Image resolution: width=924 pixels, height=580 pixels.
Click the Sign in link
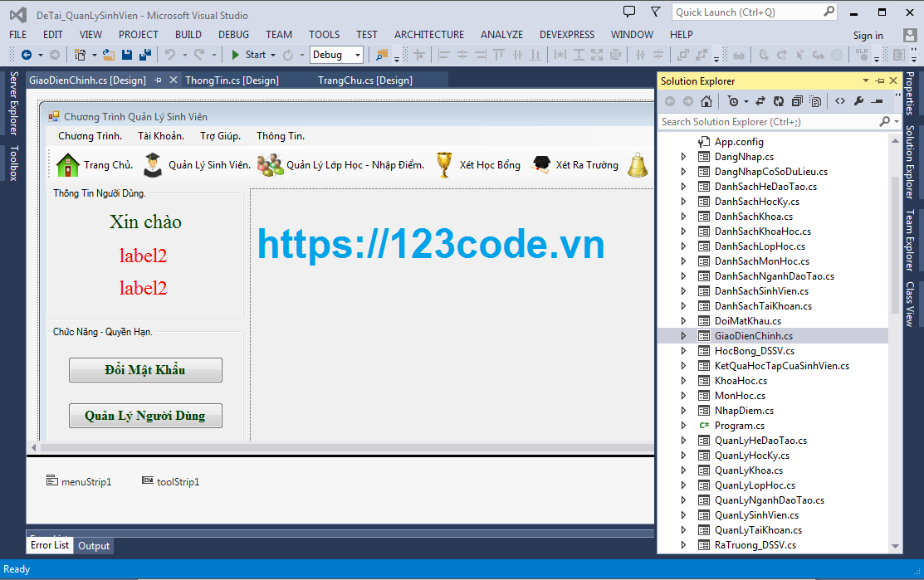868,35
